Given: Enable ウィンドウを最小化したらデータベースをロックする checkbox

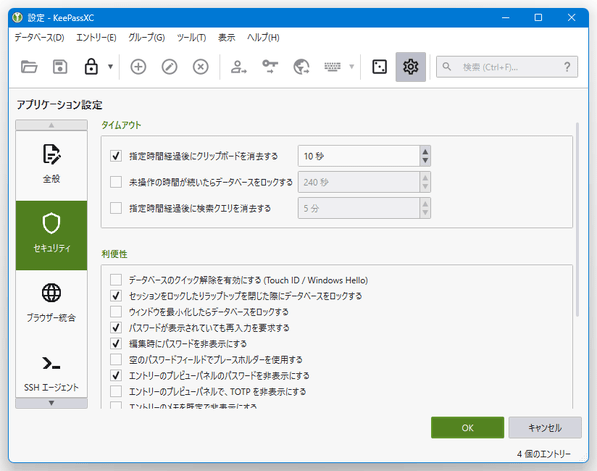Looking at the screenshot, I should (116, 312).
